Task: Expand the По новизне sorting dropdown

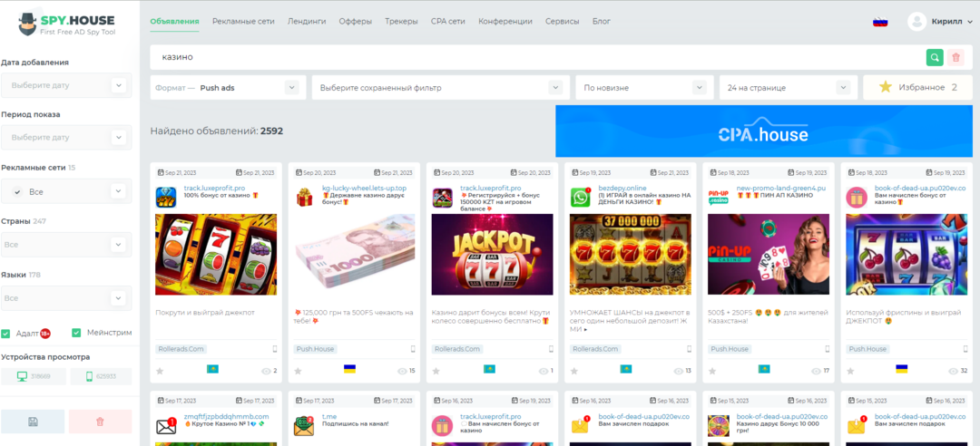Action: [x=644, y=88]
